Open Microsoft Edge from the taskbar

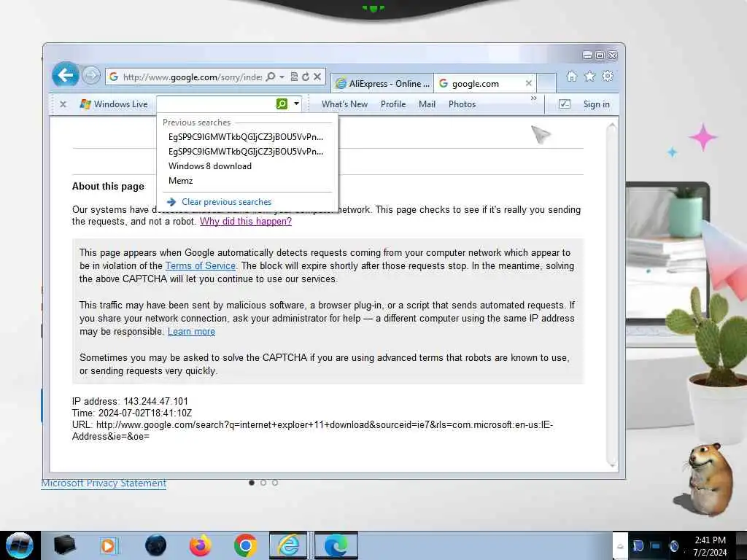click(336, 545)
